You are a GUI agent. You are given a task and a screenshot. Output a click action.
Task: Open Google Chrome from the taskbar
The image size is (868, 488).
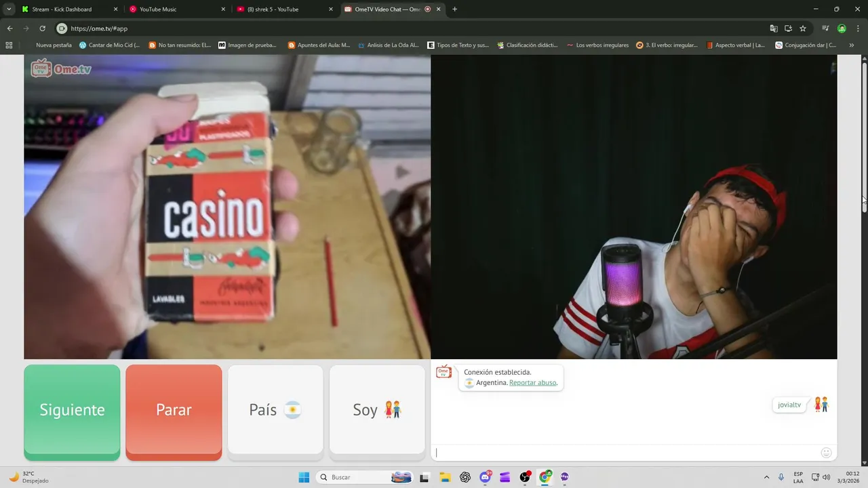click(545, 477)
